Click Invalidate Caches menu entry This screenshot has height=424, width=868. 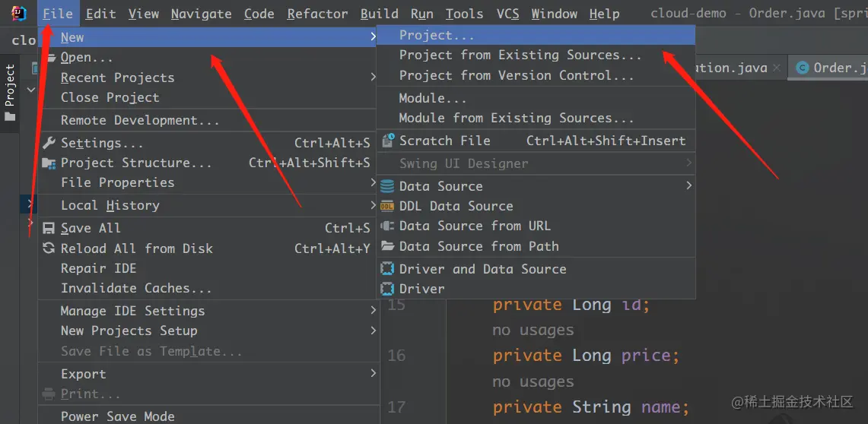click(x=136, y=288)
